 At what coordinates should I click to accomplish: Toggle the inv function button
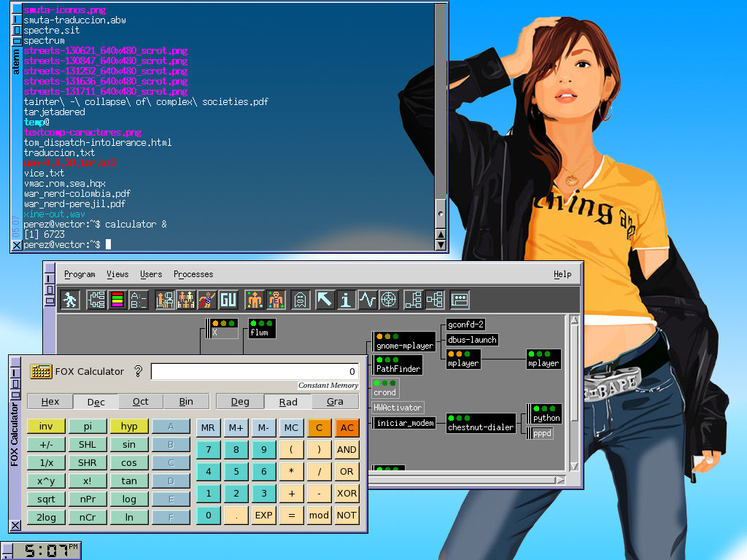click(46, 427)
